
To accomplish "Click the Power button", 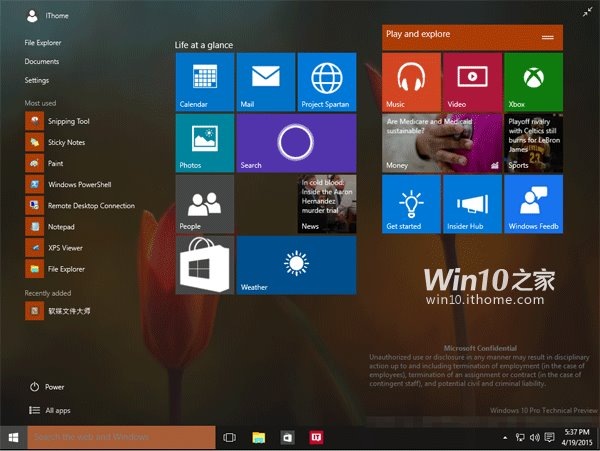I will point(47,387).
